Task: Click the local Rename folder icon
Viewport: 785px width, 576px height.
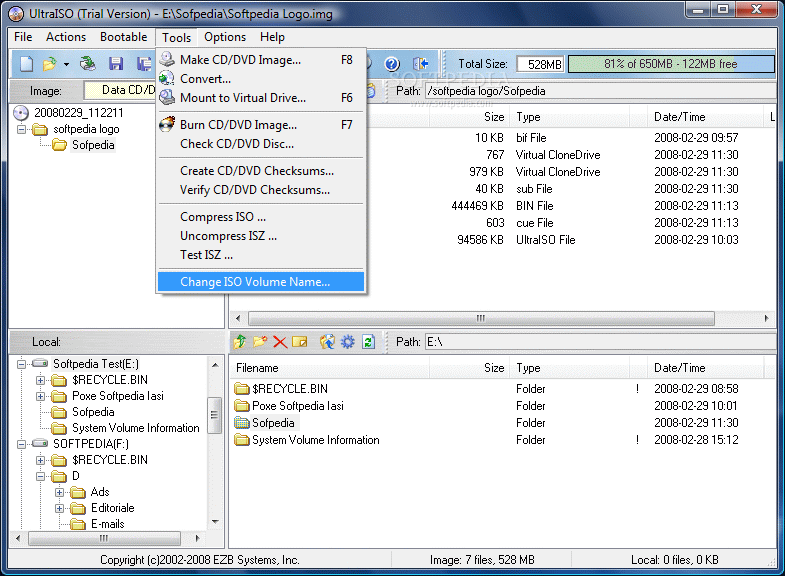Action: point(299,342)
